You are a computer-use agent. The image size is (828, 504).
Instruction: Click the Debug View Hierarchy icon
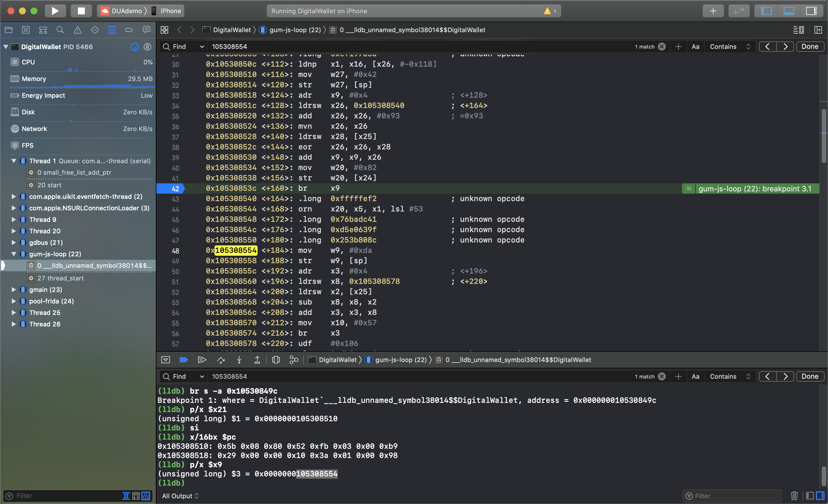click(275, 360)
